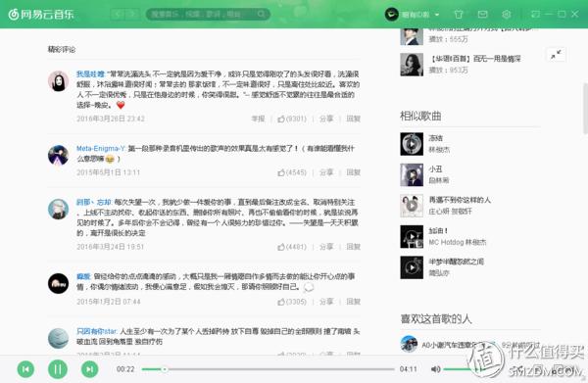588x383 pixels.
Task: Open the cover of playlist 百无一用是情深
Action: [412, 65]
